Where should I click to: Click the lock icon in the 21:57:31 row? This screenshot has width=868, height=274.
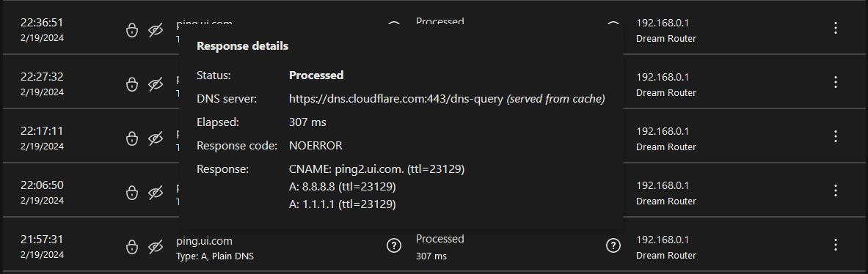pyautogui.click(x=131, y=247)
